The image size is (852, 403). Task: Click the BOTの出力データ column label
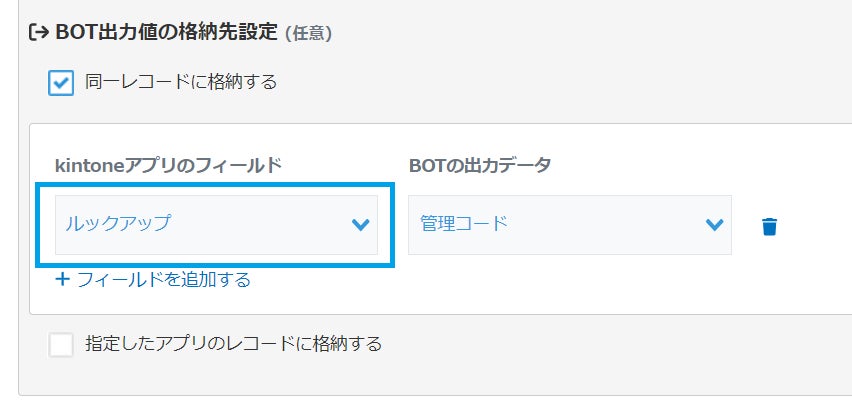click(x=479, y=166)
